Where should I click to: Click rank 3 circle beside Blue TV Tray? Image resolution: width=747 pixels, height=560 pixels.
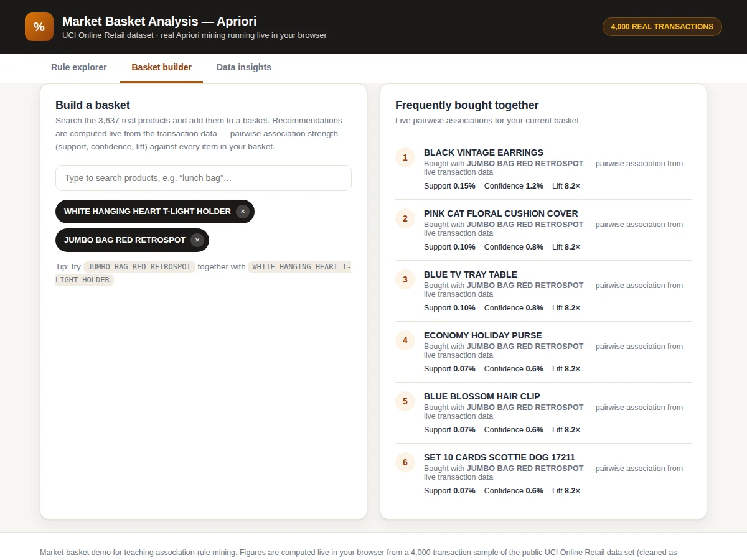405,279
